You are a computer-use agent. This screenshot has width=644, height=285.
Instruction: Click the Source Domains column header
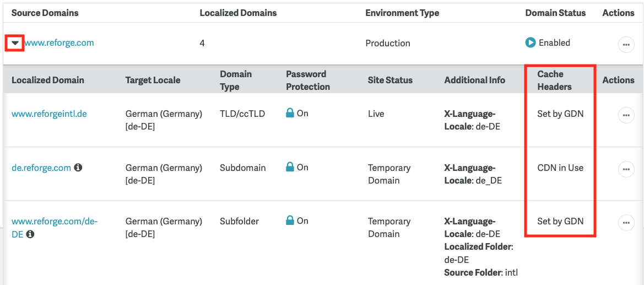(45, 13)
